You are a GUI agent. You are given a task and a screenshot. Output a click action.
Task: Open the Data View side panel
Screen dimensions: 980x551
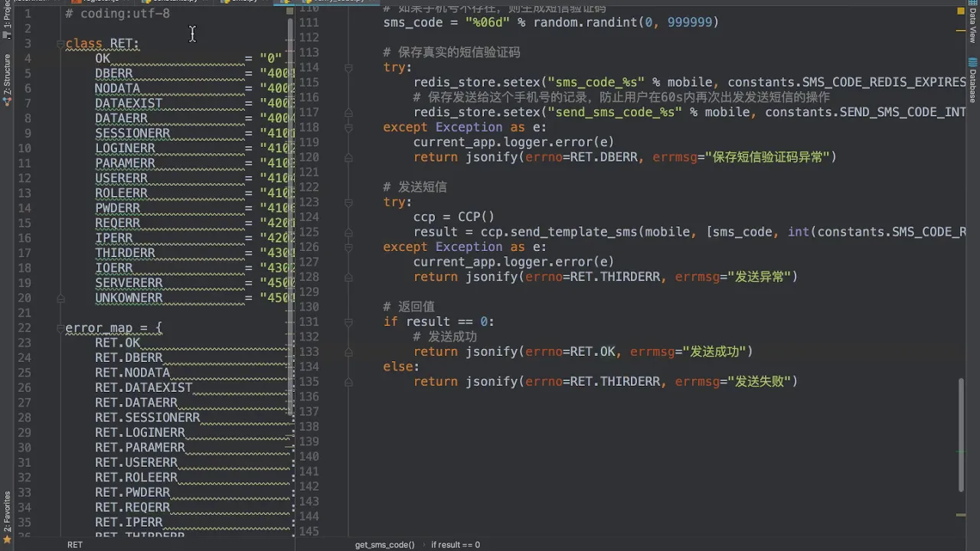click(x=972, y=26)
